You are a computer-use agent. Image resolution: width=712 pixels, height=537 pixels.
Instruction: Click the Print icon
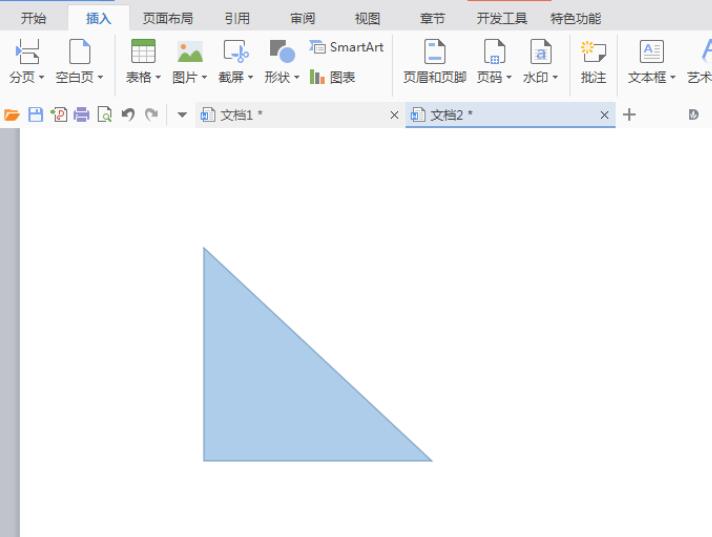point(82,115)
